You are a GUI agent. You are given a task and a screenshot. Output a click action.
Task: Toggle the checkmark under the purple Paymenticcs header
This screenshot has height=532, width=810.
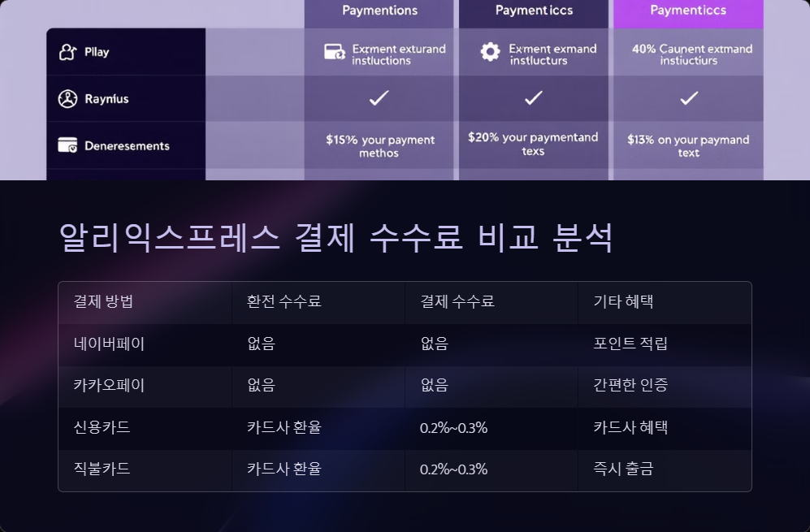688,98
